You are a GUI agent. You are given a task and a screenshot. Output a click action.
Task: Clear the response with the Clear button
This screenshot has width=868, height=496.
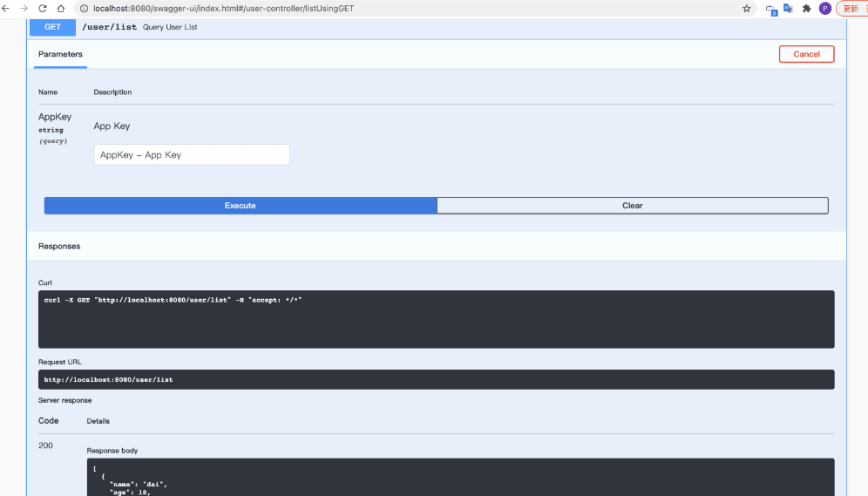(632, 206)
